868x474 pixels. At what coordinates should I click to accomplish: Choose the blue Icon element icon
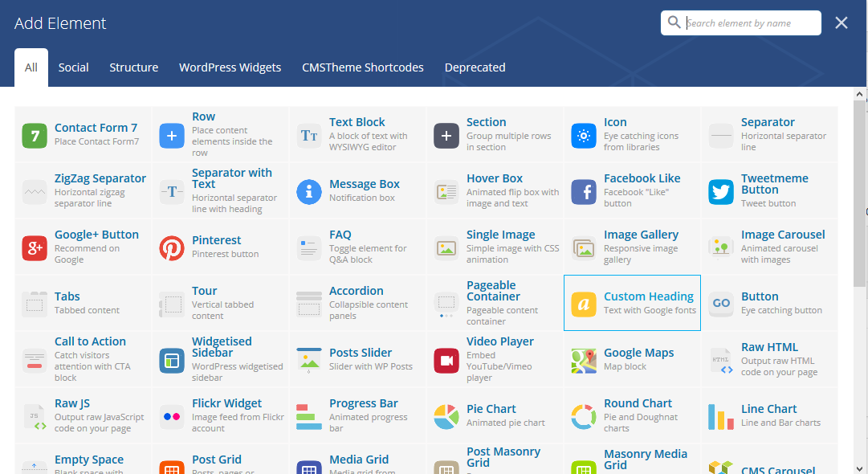pos(584,136)
